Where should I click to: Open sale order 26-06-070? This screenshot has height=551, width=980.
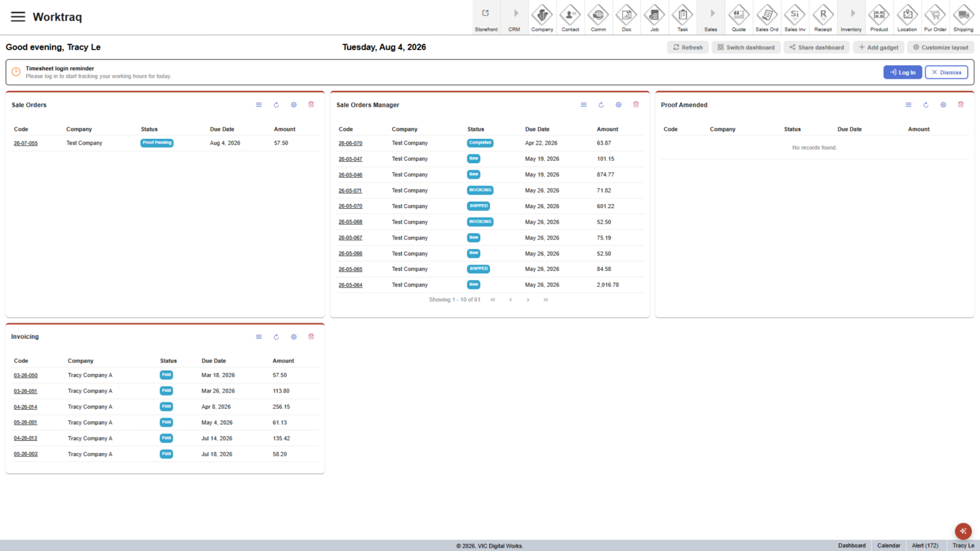pyautogui.click(x=351, y=143)
